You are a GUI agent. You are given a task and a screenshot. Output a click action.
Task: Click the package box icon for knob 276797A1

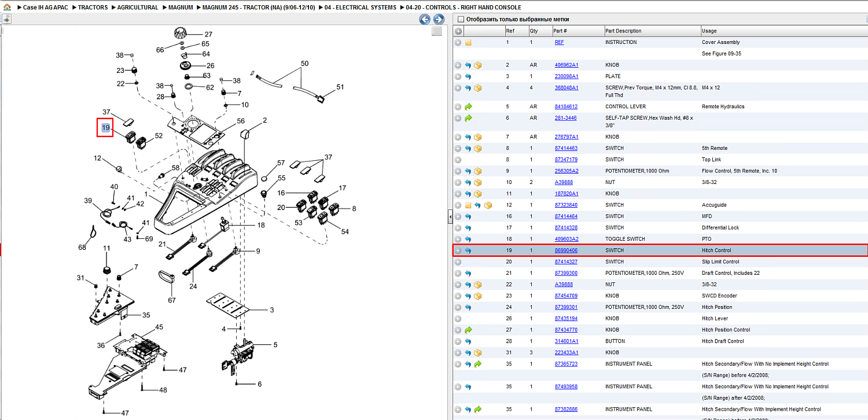pos(478,137)
